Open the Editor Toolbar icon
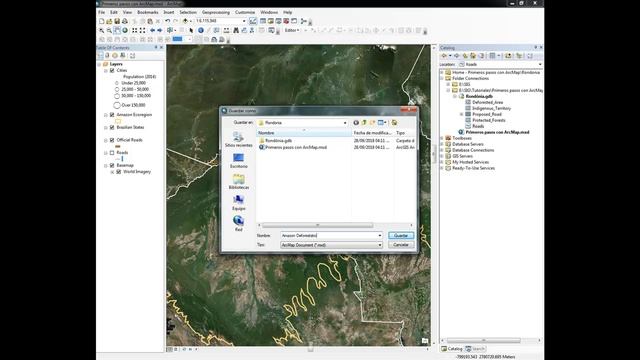The height and width of the screenshot is (360, 640). (x=253, y=21)
